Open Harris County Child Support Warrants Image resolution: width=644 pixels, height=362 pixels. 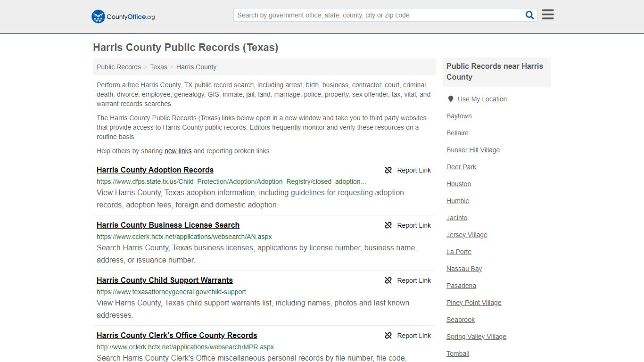[x=165, y=280]
